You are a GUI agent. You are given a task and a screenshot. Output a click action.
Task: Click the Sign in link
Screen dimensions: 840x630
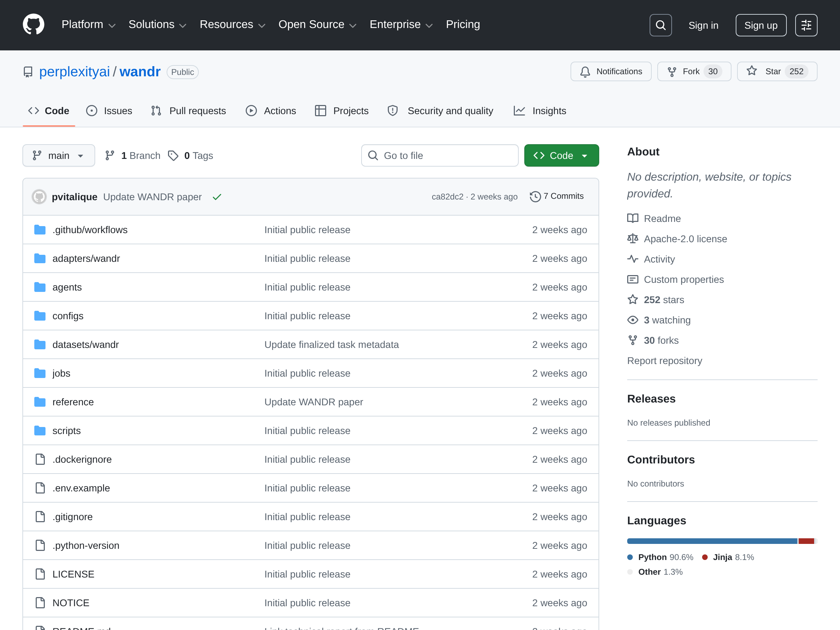pyautogui.click(x=703, y=25)
